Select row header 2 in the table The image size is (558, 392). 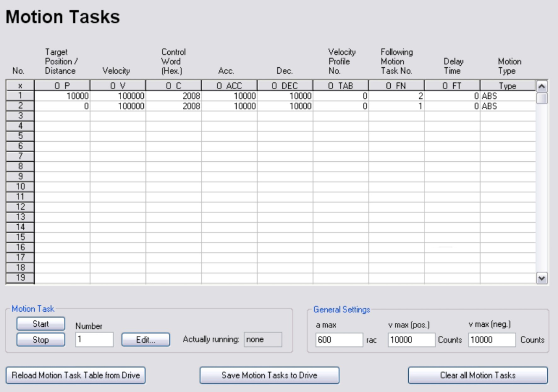coord(20,106)
